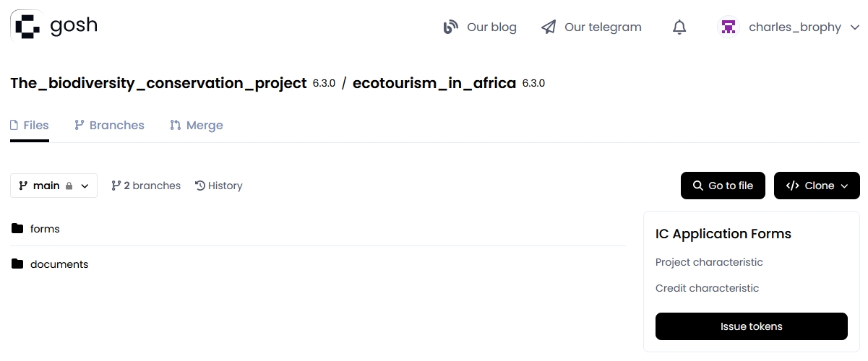Click the telegram paper plane icon
The height and width of the screenshot is (361, 868).
point(549,27)
